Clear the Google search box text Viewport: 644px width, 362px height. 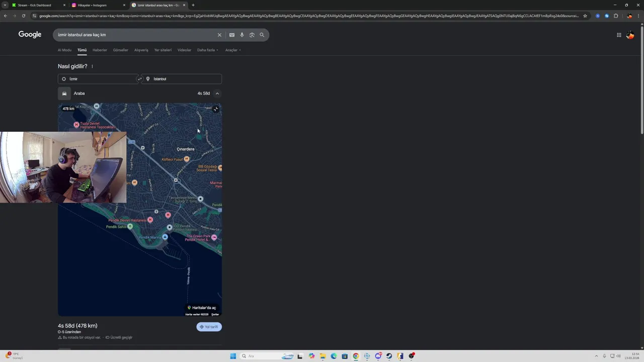[219, 35]
